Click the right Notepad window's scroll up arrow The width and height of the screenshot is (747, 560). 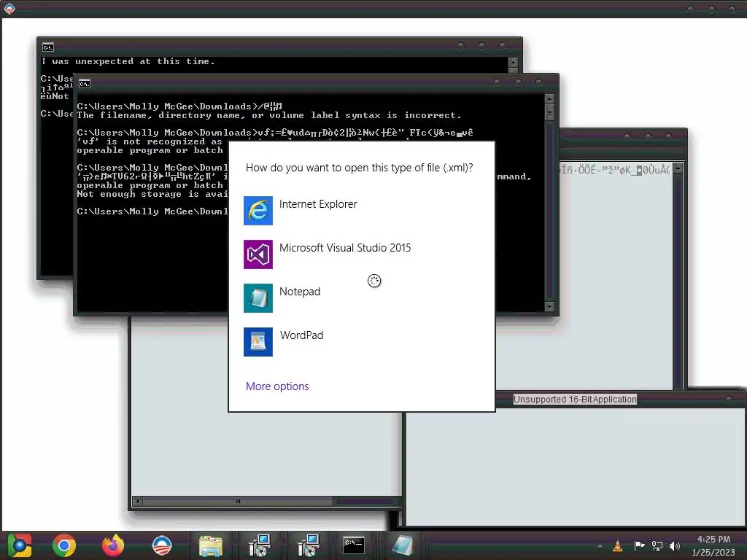tap(678, 168)
